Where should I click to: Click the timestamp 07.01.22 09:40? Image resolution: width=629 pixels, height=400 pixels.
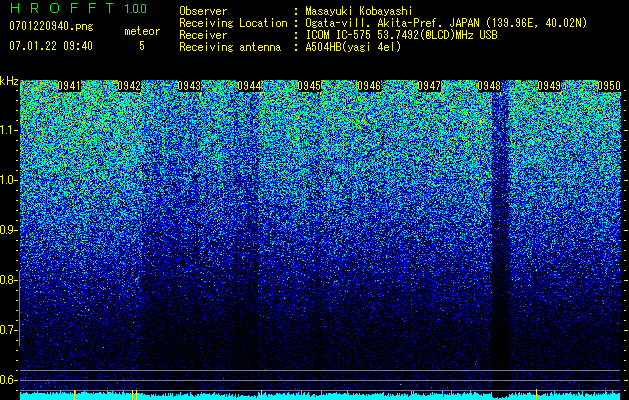point(51,46)
